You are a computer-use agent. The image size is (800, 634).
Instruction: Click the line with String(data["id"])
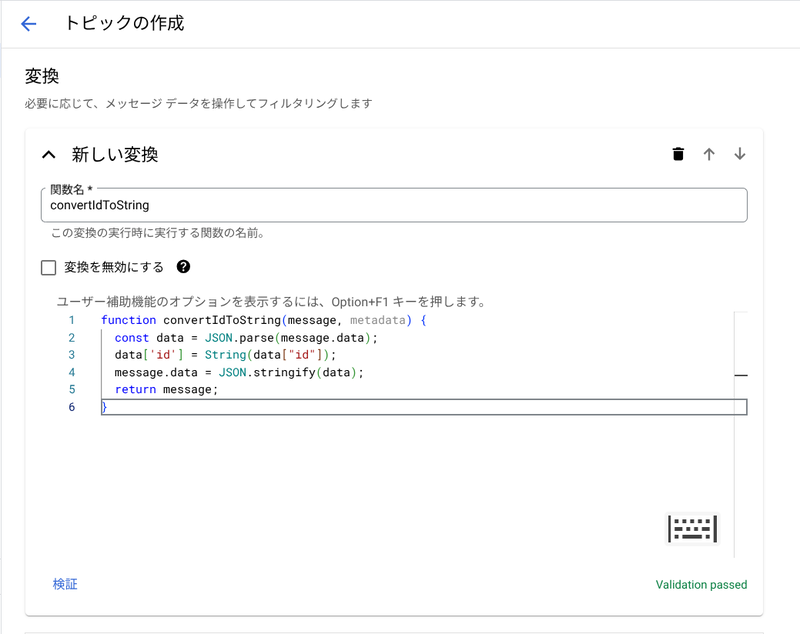point(225,354)
